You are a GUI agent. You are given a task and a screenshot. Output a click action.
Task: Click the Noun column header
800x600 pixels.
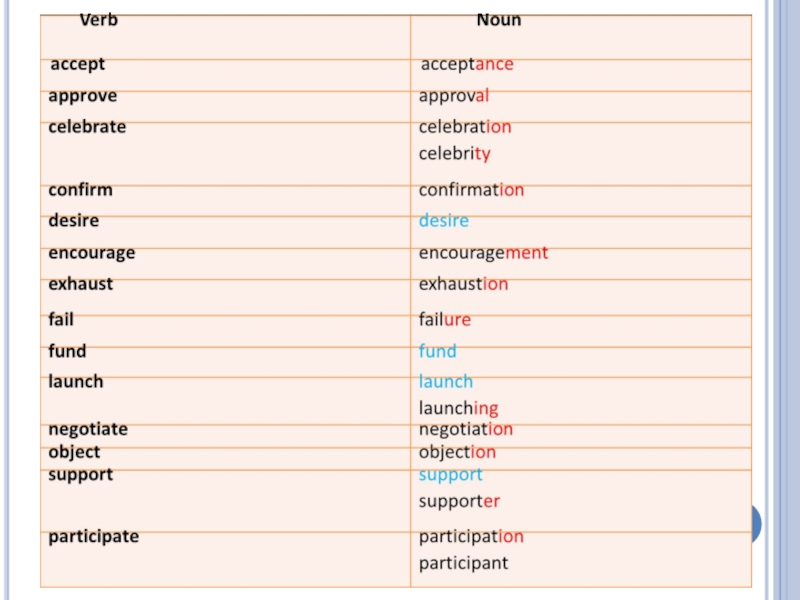tap(497, 20)
